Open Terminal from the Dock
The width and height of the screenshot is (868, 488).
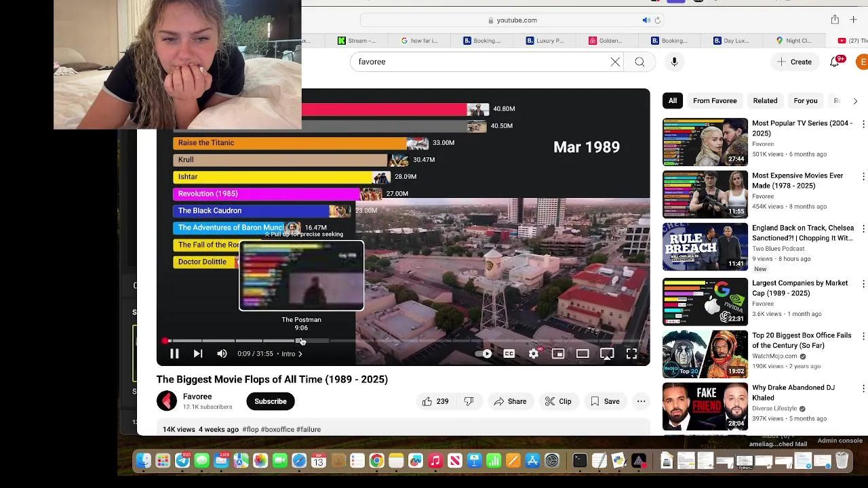point(579,461)
